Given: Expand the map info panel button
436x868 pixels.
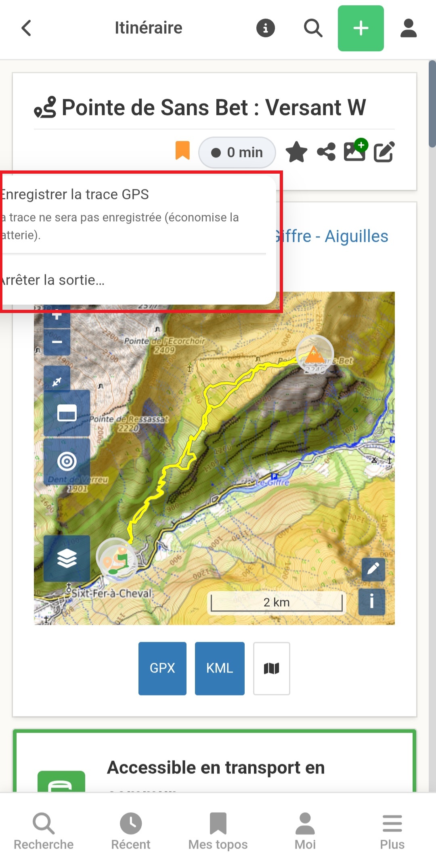Looking at the screenshot, I should [372, 601].
